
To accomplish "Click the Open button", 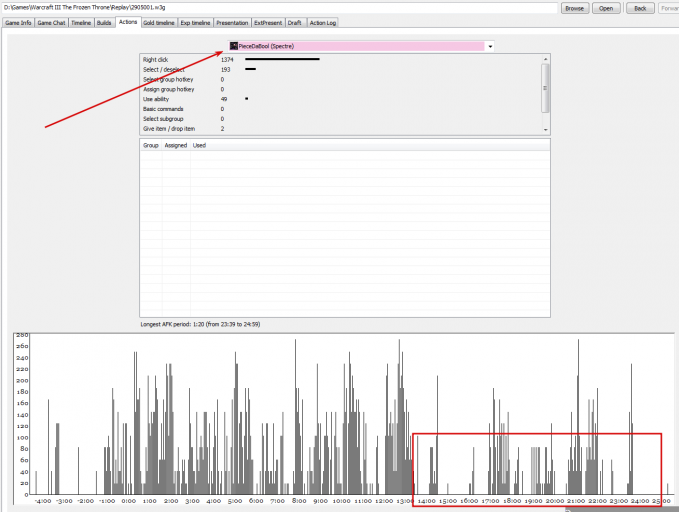I will pos(606,8).
